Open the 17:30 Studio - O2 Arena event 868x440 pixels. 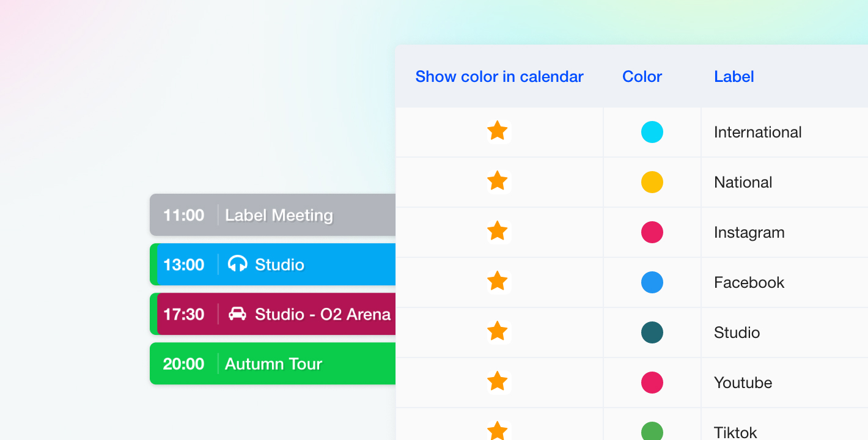(x=322, y=314)
